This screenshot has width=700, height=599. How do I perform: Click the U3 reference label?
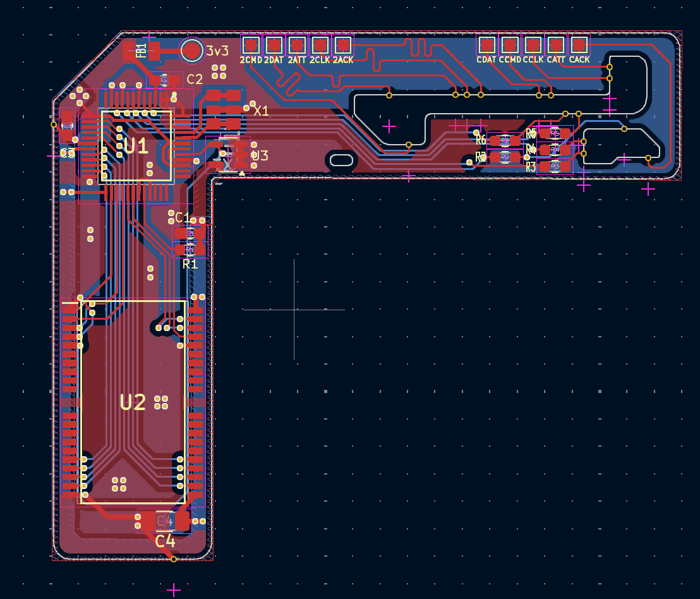(260, 156)
